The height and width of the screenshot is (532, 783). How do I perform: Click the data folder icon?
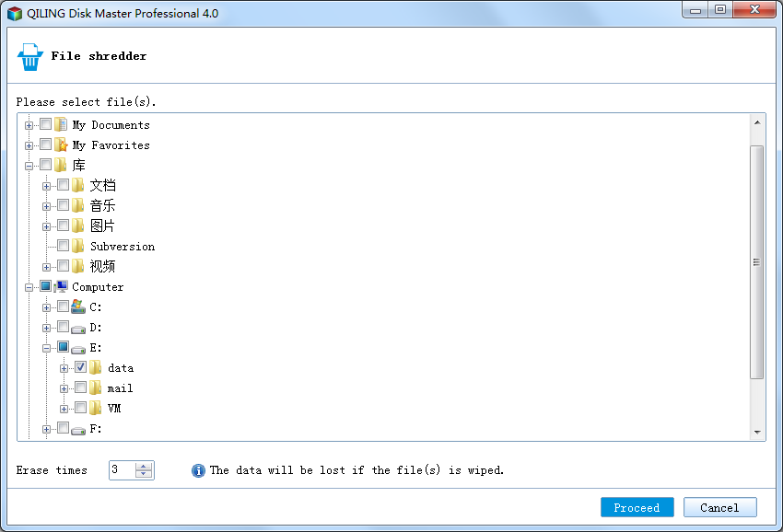[96, 367]
